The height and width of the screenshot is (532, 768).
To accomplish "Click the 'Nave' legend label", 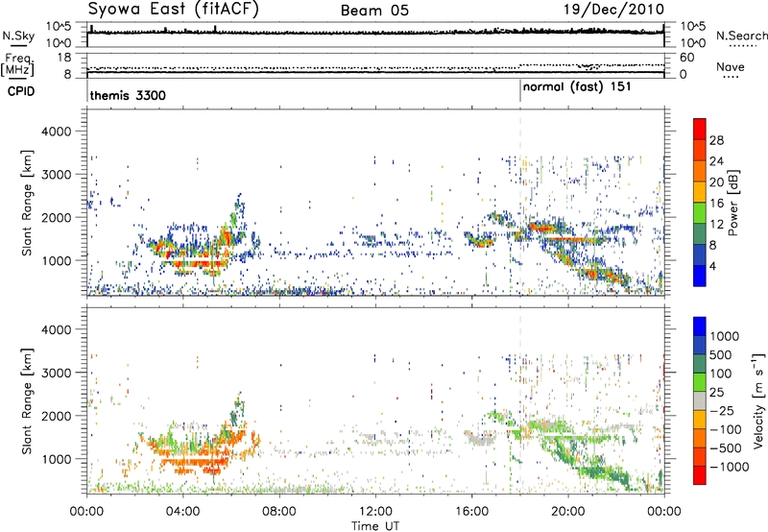I will [x=731, y=67].
